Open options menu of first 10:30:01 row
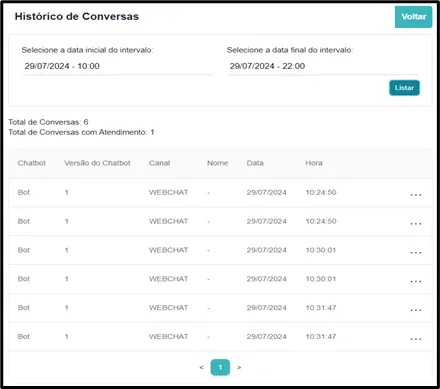 (x=416, y=252)
